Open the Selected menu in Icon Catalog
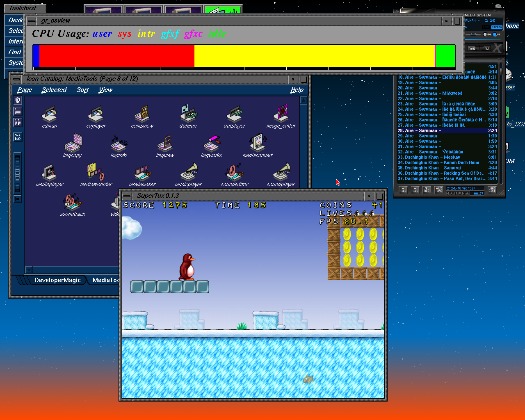 (x=54, y=90)
